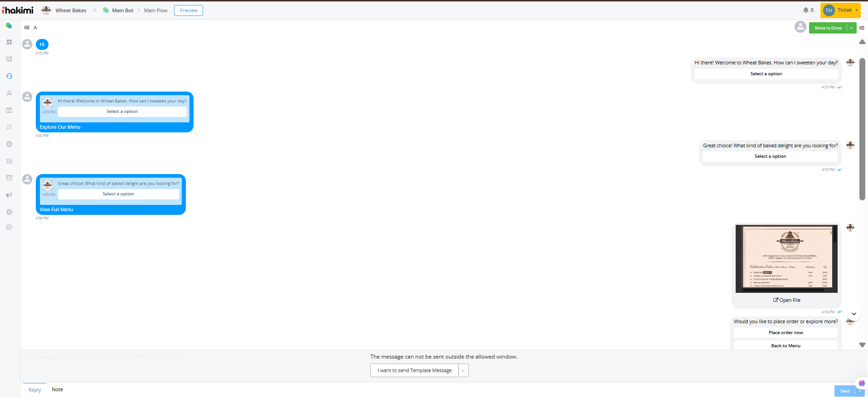Open the ticket counter sidebar icon

click(x=9, y=161)
